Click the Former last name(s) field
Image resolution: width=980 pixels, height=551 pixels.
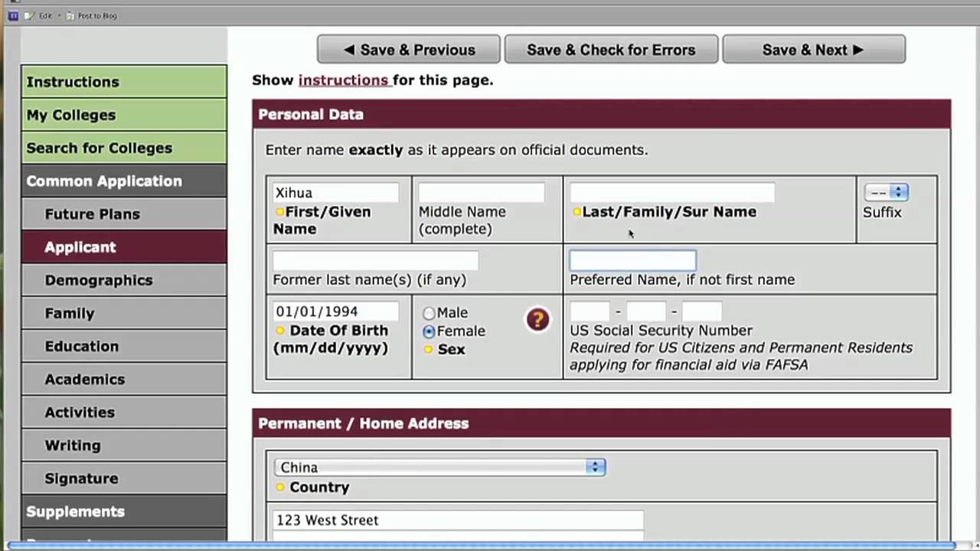pyautogui.click(x=375, y=261)
